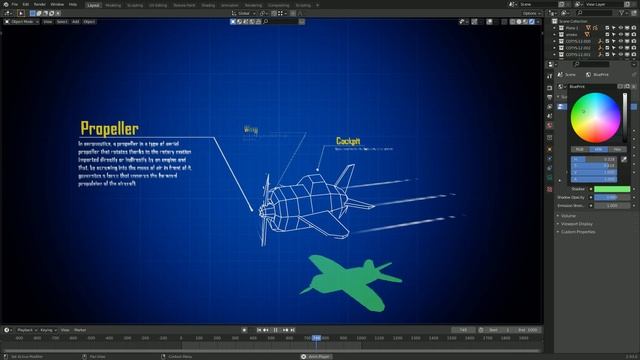This screenshot has height=360, width=640.
Task: Click the Emission Weight value field
Action: [612, 206]
